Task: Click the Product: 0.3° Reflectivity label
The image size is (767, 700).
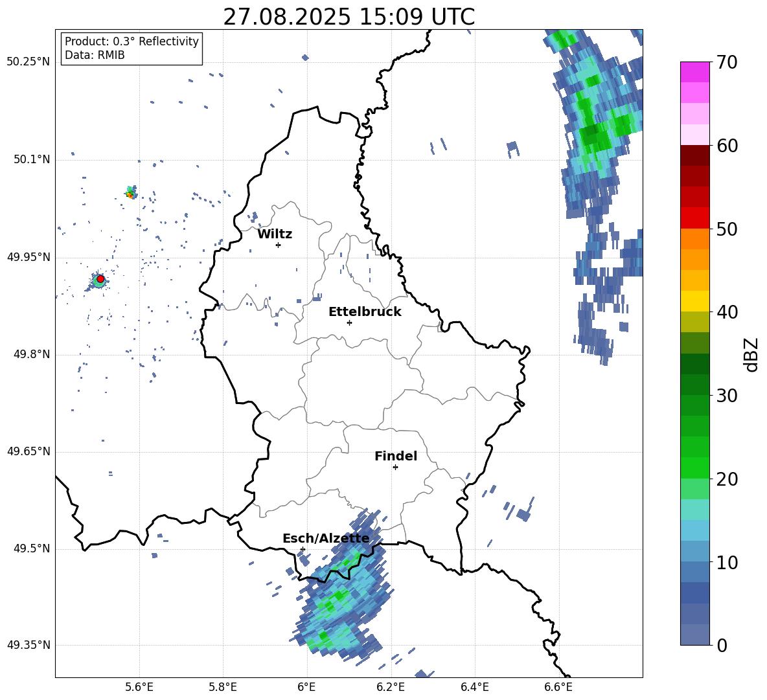Action: [x=132, y=41]
